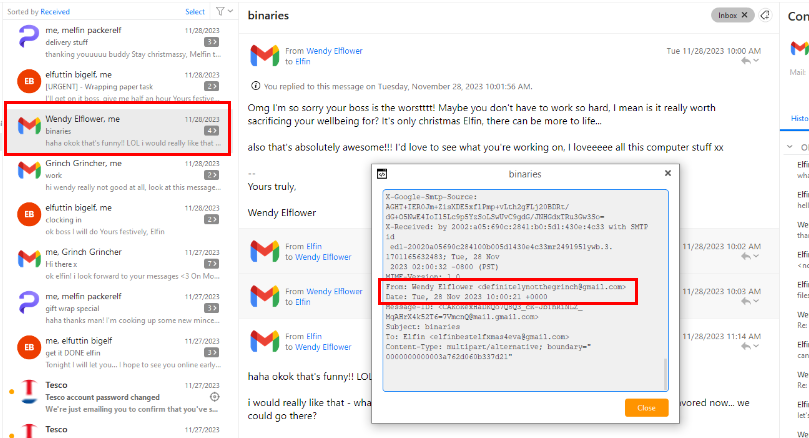Click Gmail avatar of 11:14 AM message
The height and width of the screenshot is (438, 809).
tap(265, 341)
